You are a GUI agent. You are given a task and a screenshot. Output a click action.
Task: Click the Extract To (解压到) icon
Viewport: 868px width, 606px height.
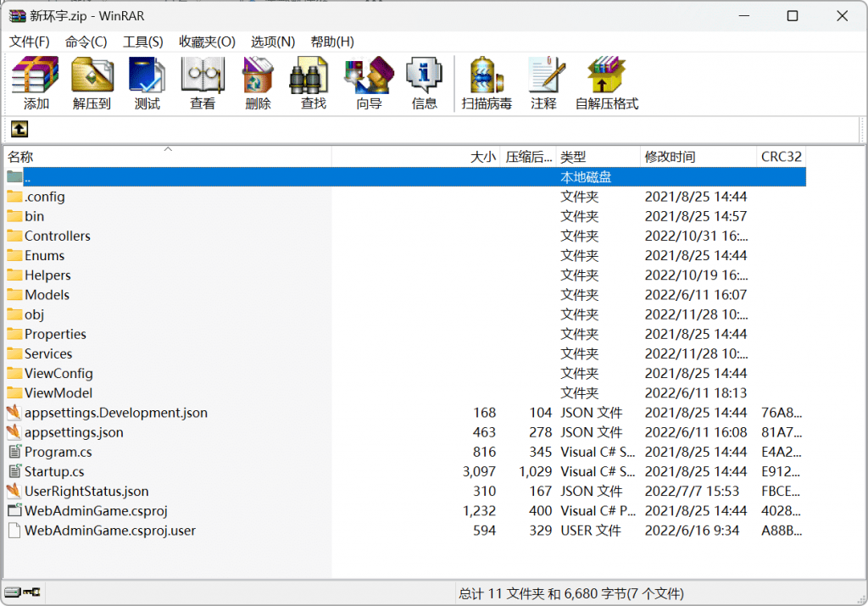[x=92, y=83]
